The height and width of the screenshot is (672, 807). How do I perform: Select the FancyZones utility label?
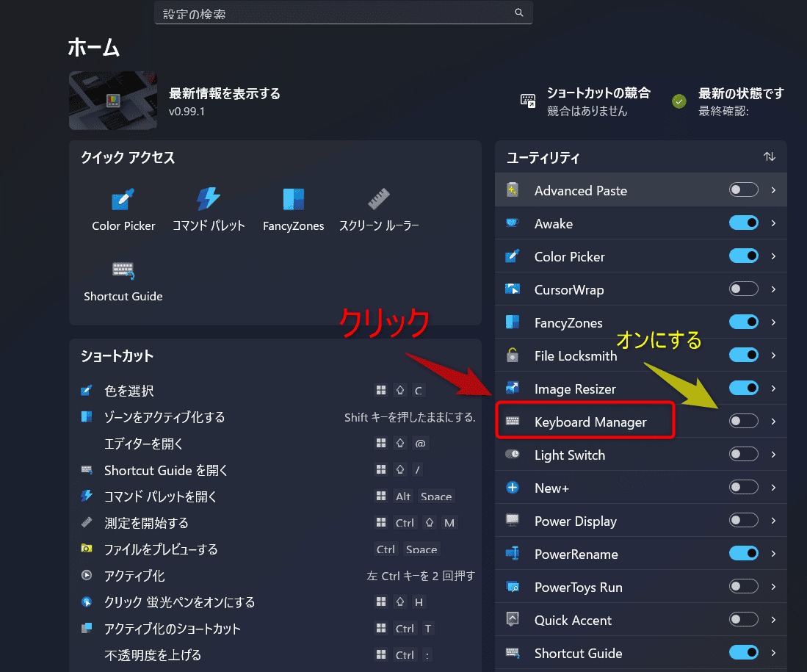click(x=568, y=323)
